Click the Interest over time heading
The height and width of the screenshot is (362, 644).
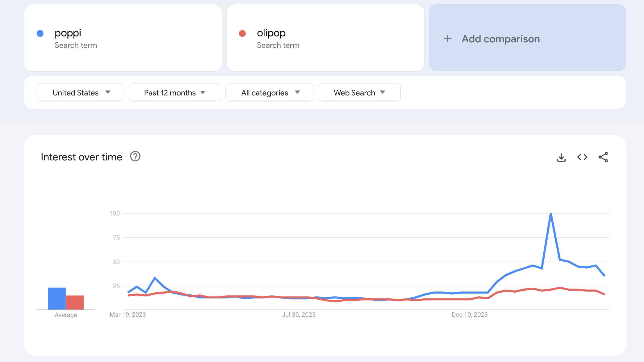click(82, 157)
